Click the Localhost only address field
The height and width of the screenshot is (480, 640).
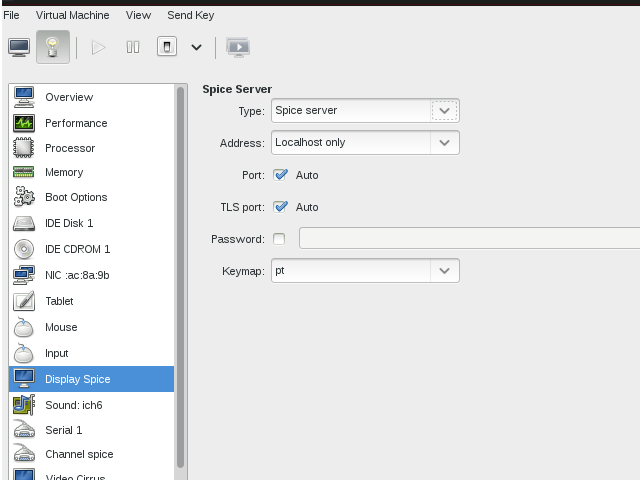(x=351, y=142)
